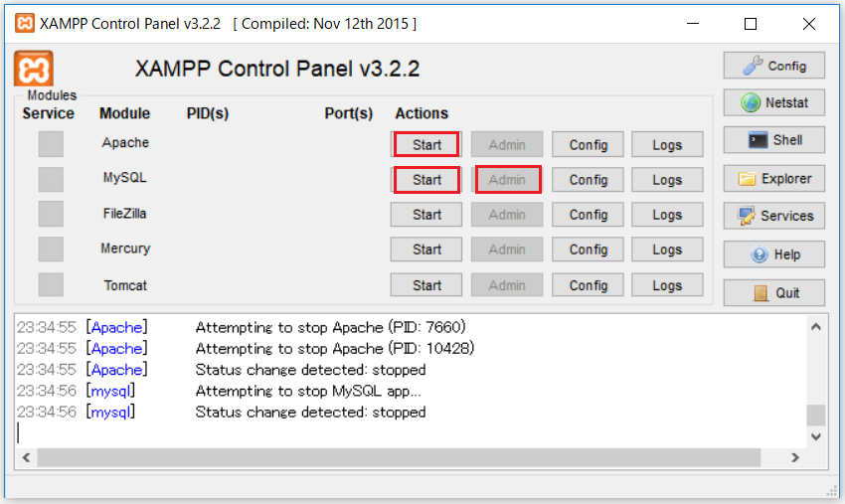Click log line 'Attempting to stop Apache (PID: 7660)'
Viewport: 845px width, 504px height.
click(330, 327)
